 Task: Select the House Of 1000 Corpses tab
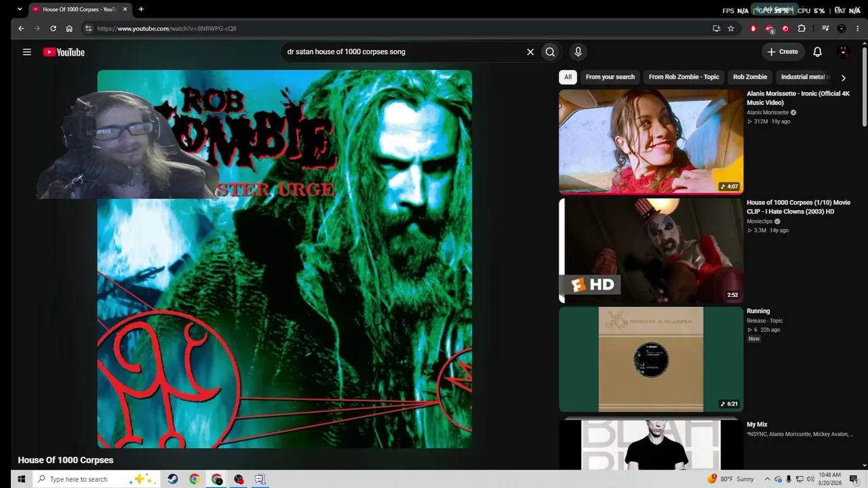tap(80, 9)
